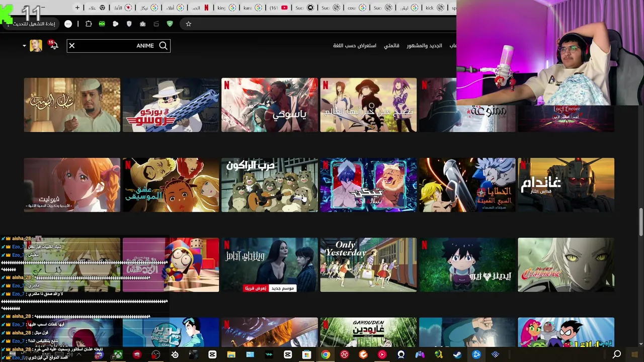Open the ويدنزداي آدامز title thumbnail
This screenshot has height=362, width=644.
click(x=270, y=265)
